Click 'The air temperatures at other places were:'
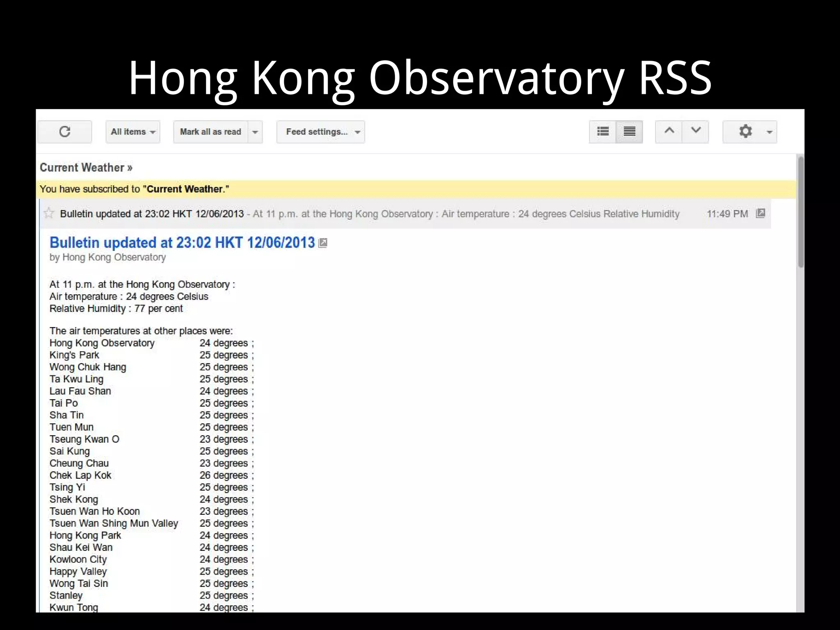This screenshot has height=630, width=840. [x=141, y=331]
